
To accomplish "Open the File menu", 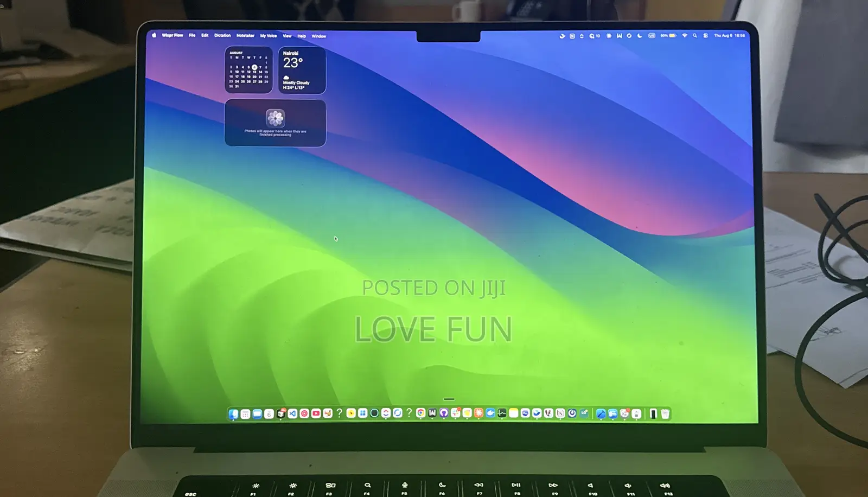I will click(192, 35).
